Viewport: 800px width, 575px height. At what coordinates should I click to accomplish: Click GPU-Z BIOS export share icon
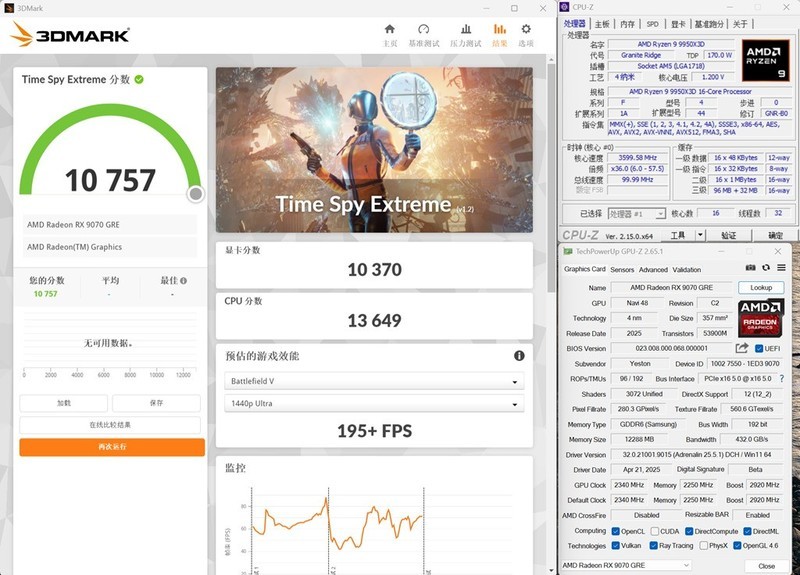[742, 348]
